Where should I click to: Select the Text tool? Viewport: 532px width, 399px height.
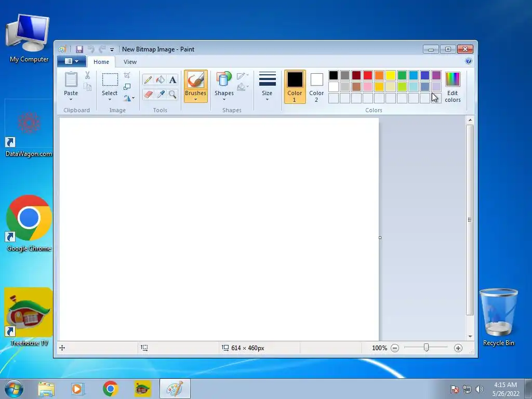(172, 79)
